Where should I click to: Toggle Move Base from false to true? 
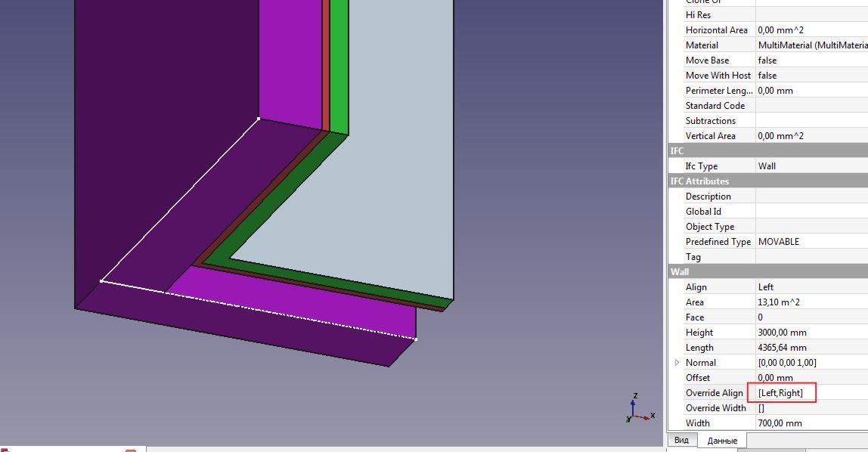(801, 60)
